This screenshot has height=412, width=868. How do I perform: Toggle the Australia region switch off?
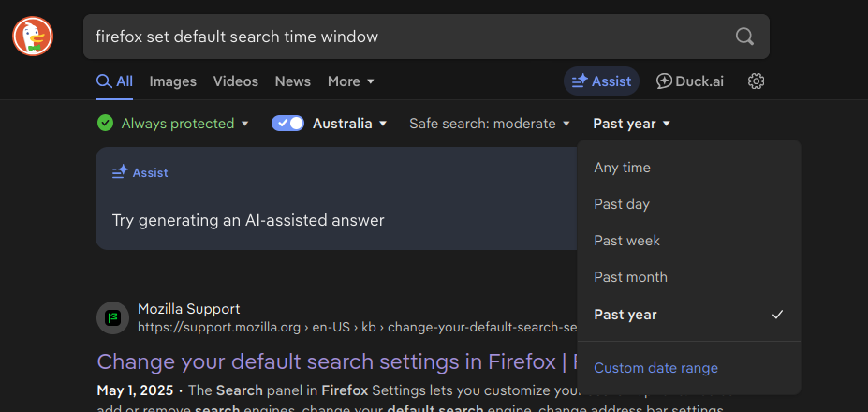coord(287,123)
